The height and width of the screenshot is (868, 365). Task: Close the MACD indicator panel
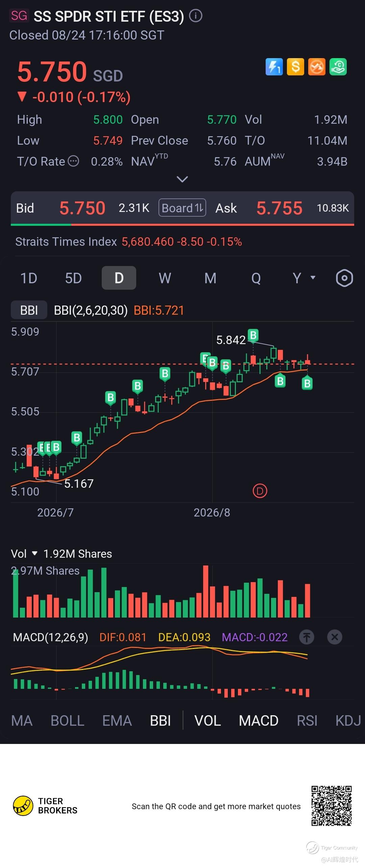click(335, 637)
